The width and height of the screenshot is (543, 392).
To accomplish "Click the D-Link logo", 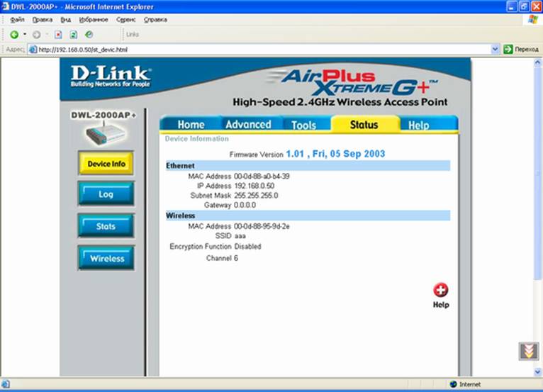I will [111, 76].
